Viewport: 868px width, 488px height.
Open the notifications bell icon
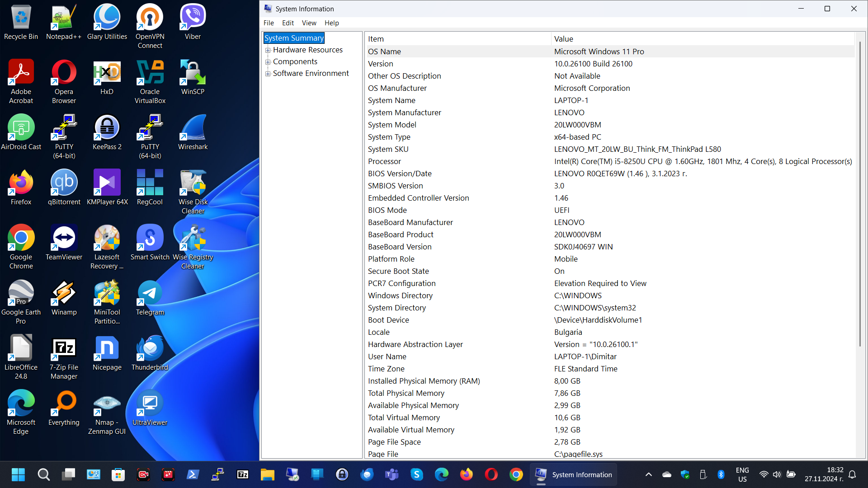pyautogui.click(x=852, y=474)
